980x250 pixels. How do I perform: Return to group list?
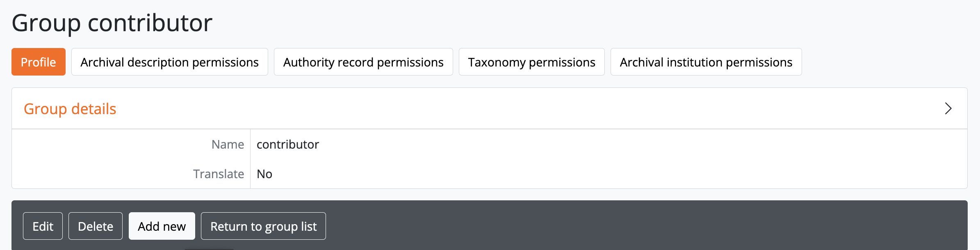pos(263,226)
